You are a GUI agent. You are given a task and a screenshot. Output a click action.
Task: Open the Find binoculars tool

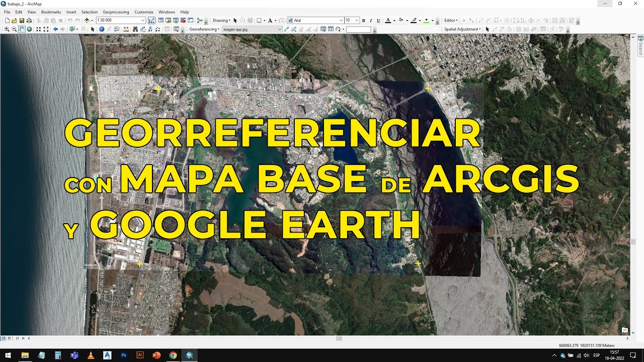click(135, 29)
